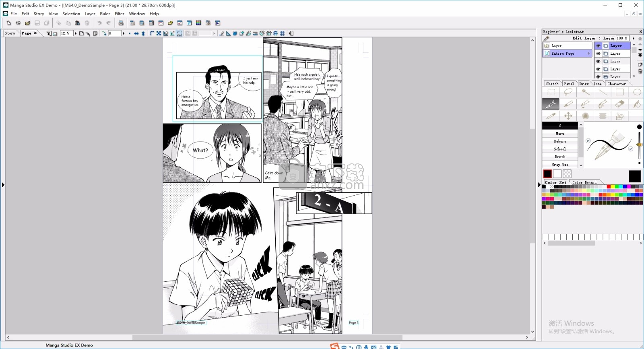Select the Lasso tool in Beginner's Assistant

click(x=568, y=92)
